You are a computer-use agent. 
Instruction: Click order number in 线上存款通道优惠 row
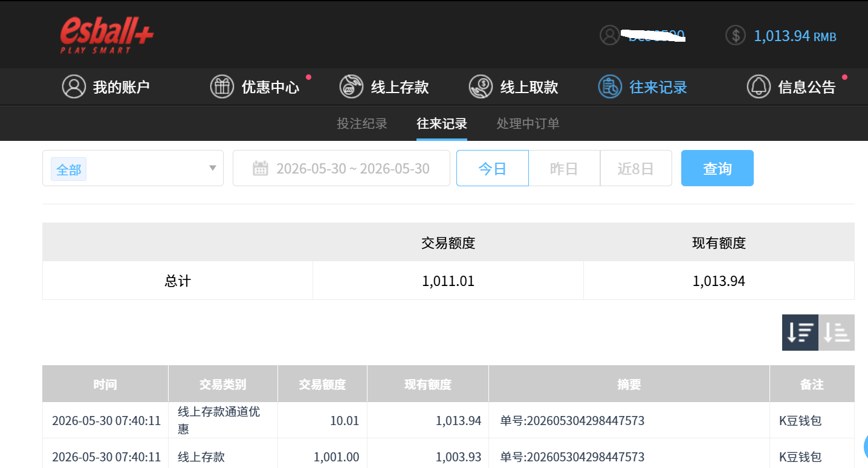pyautogui.click(x=572, y=420)
